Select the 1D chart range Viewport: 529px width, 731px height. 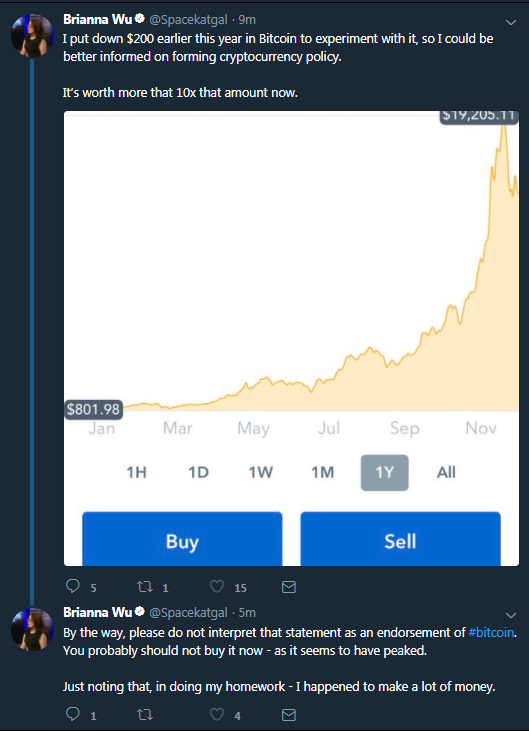199,472
